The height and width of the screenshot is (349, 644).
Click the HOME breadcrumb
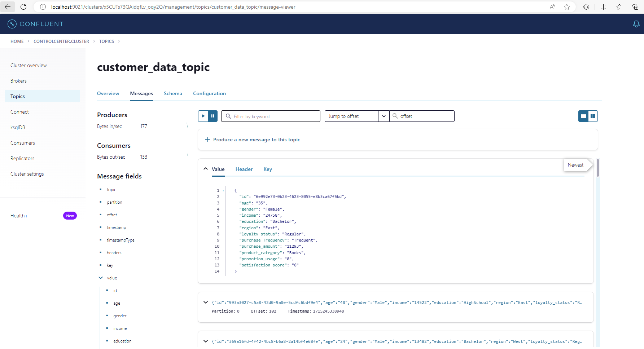pos(17,41)
